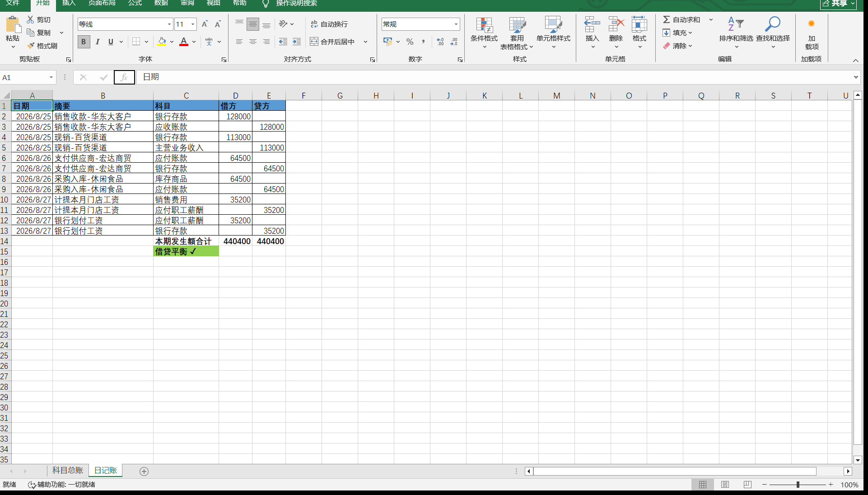
Task: Add a new sheet with plus button
Action: [x=144, y=471]
